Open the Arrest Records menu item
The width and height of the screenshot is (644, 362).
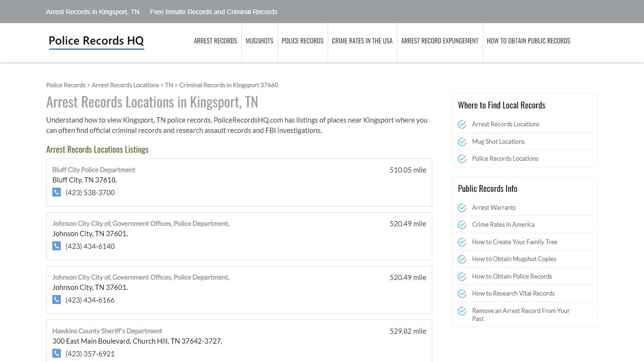tap(215, 41)
